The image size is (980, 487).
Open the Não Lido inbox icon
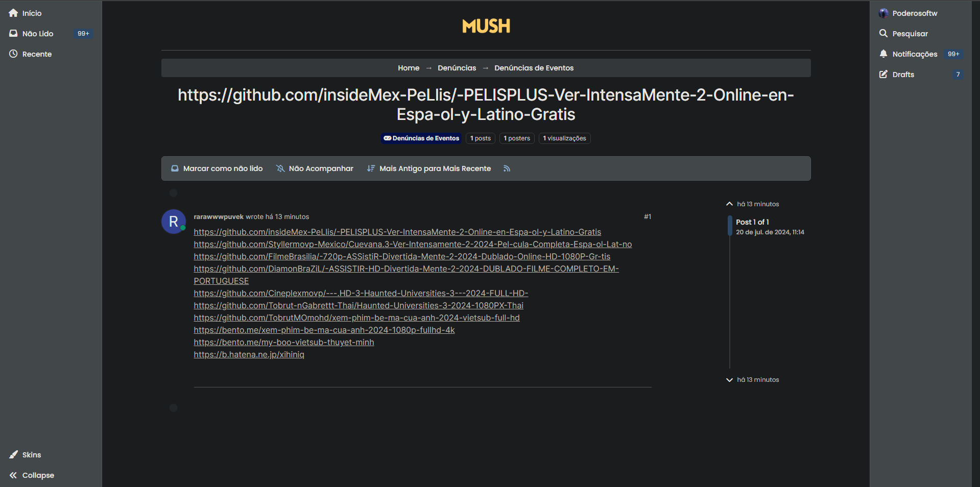[13, 34]
